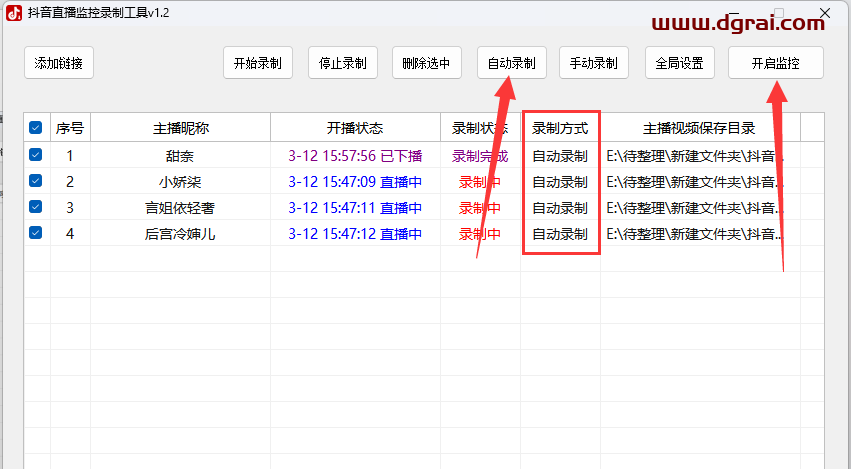Click status 3-12 15:47:09 直播中

pyautogui.click(x=355, y=182)
